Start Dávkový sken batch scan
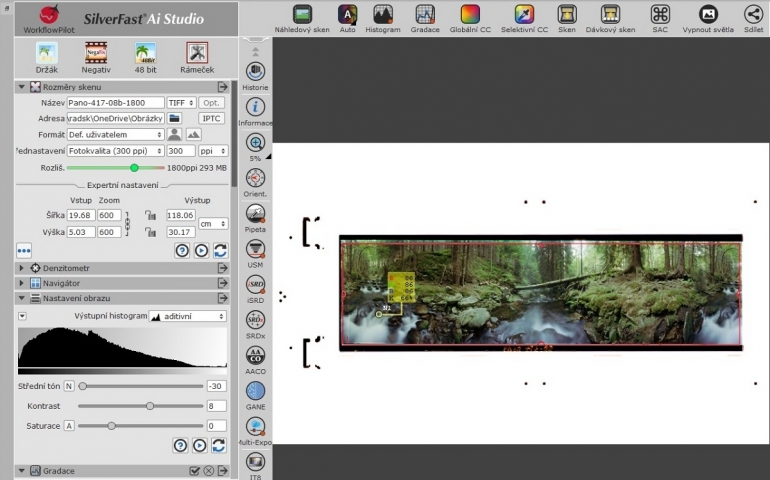This screenshot has width=770, height=480. 610,15
